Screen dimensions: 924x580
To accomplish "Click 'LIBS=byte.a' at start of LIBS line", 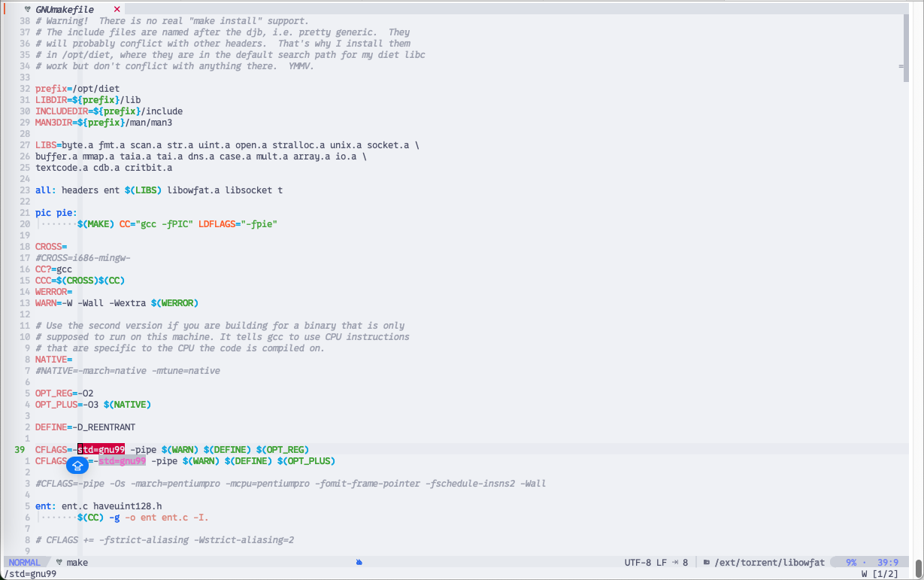I will (x=64, y=145).
